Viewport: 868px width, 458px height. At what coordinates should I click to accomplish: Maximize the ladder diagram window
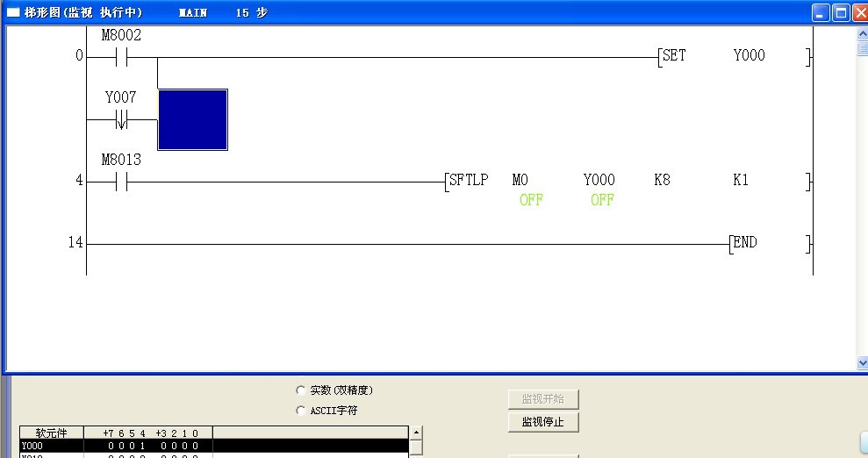tap(840, 12)
